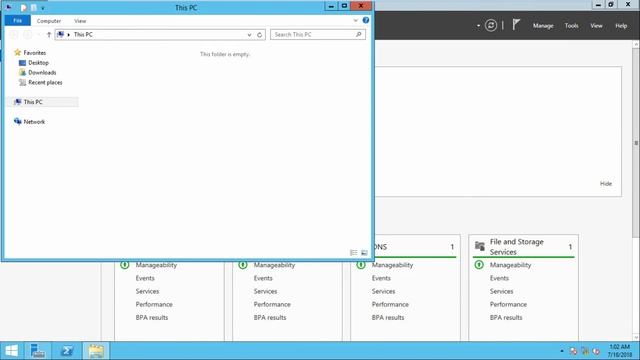Minimize the Server Manager window

coord(598,5)
